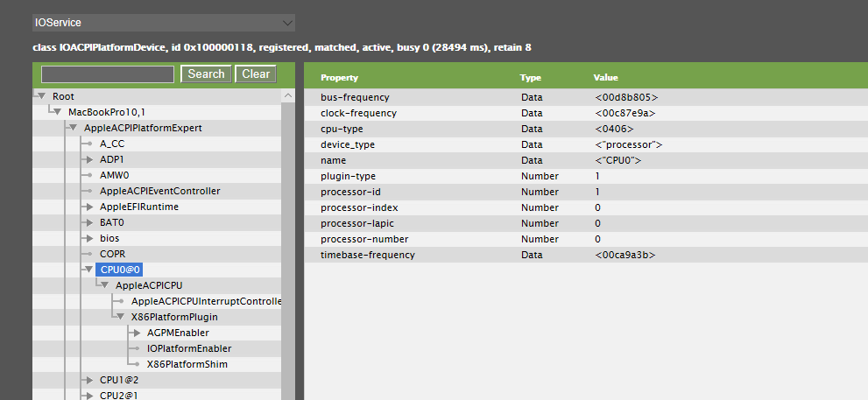Select the clock-frequency property row
The image size is (868, 400).
click(x=586, y=113)
